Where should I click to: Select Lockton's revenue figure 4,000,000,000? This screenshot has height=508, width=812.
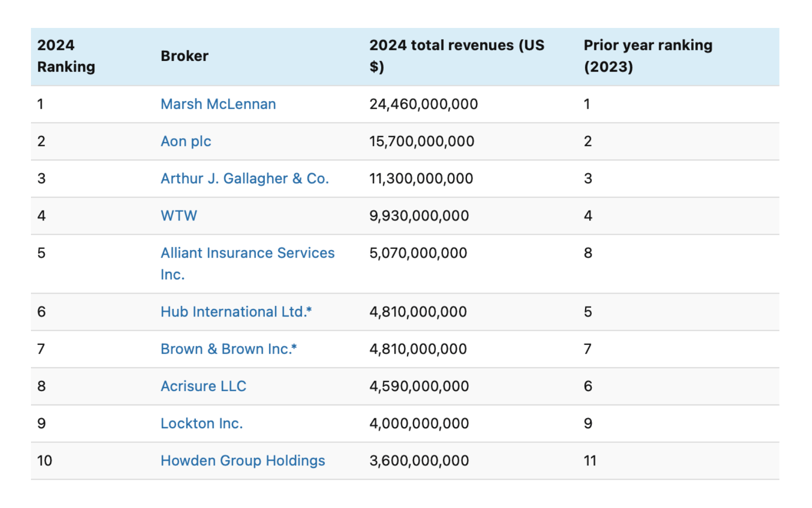tap(418, 423)
